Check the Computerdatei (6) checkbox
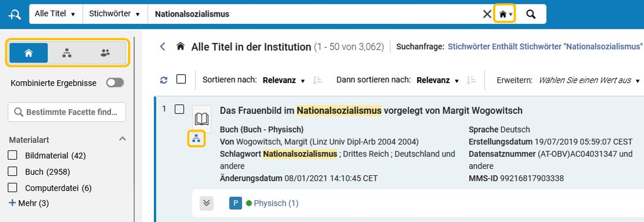644x222 pixels. click(x=13, y=188)
